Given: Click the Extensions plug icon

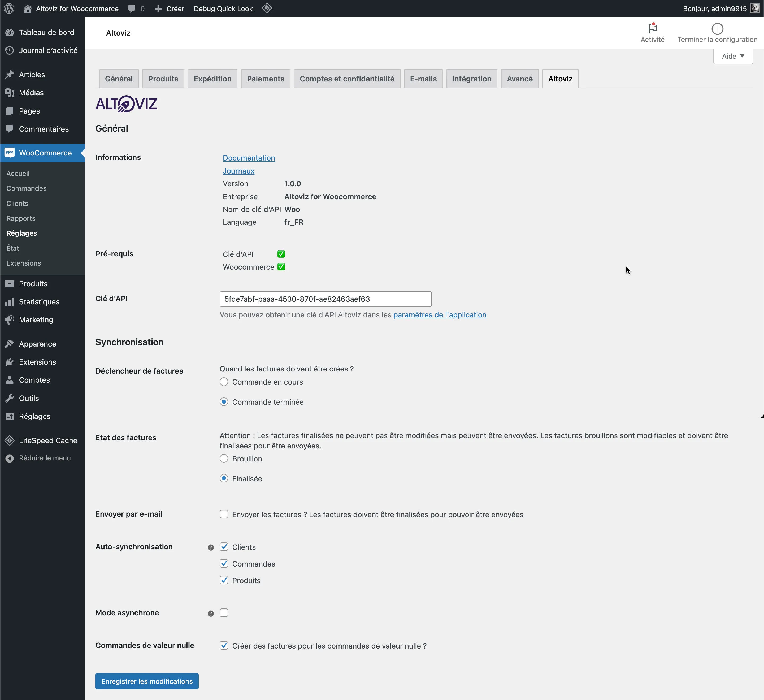Looking at the screenshot, I should pyautogui.click(x=10, y=362).
